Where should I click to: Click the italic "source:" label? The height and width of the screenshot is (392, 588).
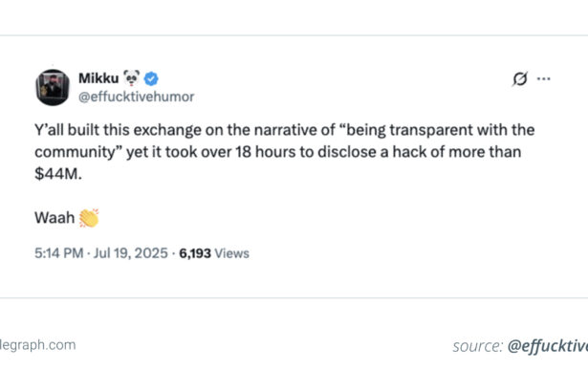point(477,346)
